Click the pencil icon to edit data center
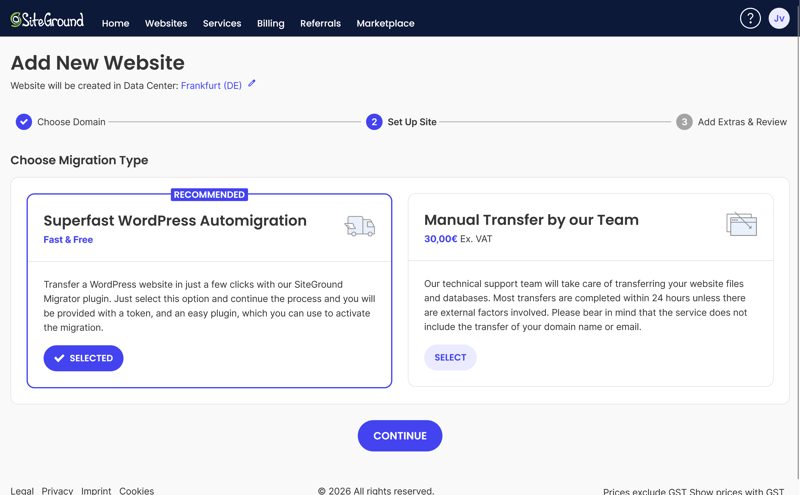800x495 pixels. coord(252,84)
